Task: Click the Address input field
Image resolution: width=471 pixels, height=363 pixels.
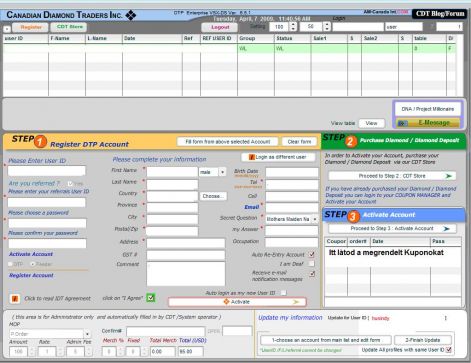Action: (x=186, y=243)
